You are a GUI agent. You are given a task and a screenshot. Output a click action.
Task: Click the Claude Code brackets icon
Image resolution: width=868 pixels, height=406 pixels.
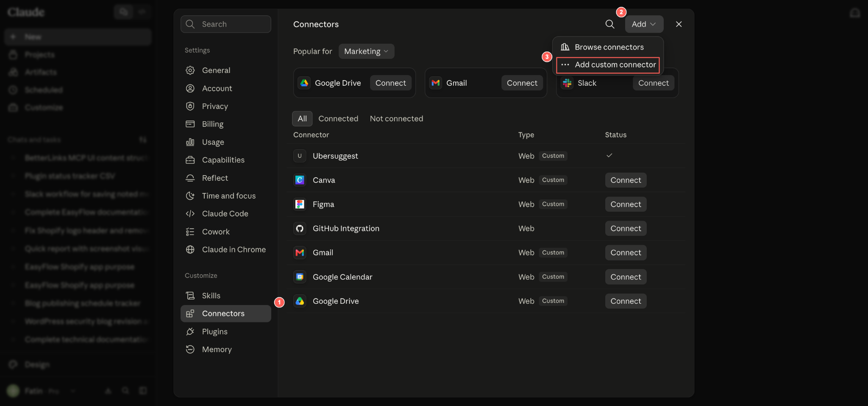(x=190, y=214)
